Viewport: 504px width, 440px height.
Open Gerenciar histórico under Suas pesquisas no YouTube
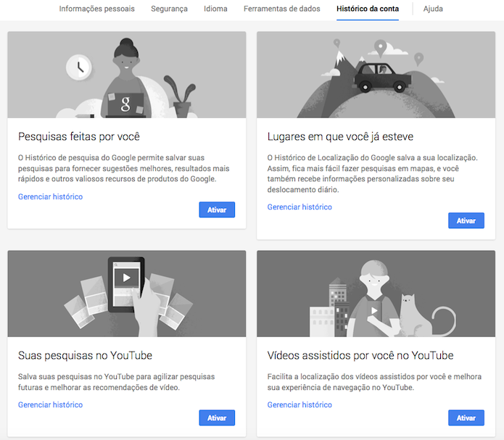(x=51, y=404)
